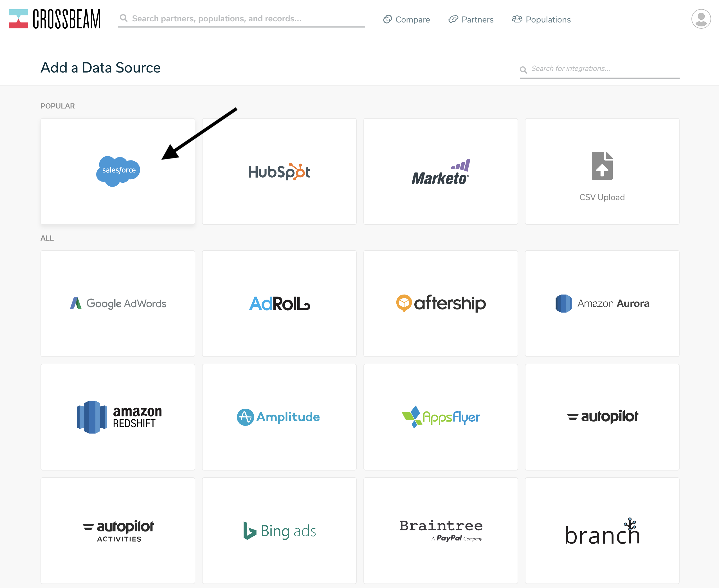Select the Aftership integration tile
Viewport: 719px width, 588px height.
point(441,303)
